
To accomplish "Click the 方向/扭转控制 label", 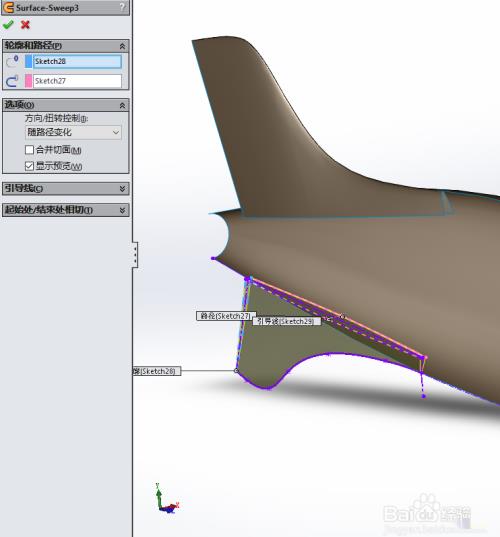I will (x=57, y=118).
